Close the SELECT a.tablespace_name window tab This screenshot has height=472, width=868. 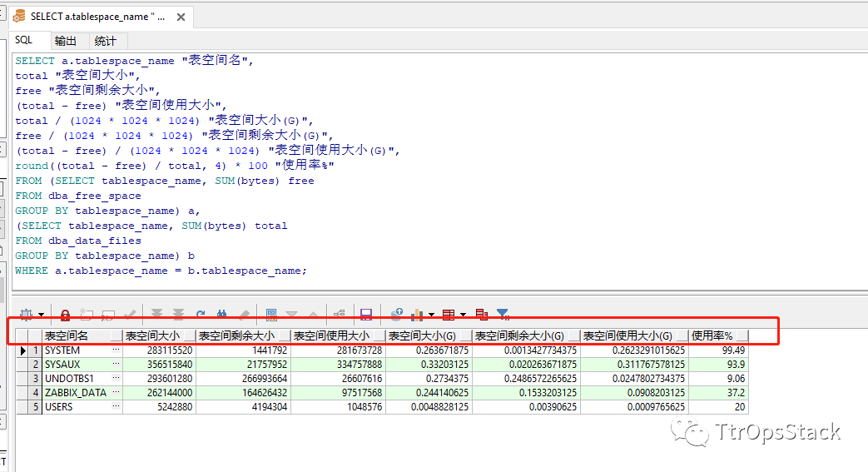coord(181,17)
